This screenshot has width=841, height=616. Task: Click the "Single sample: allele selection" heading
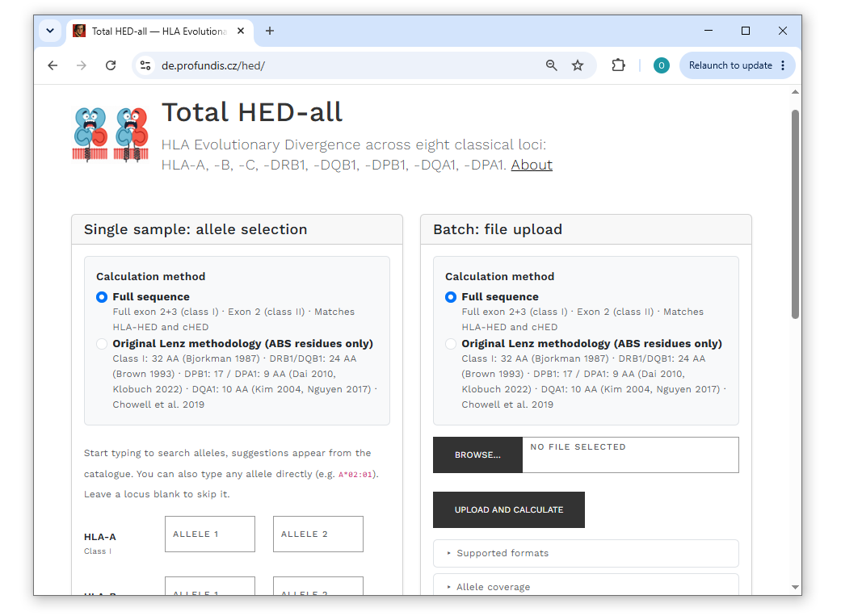[x=196, y=229]
